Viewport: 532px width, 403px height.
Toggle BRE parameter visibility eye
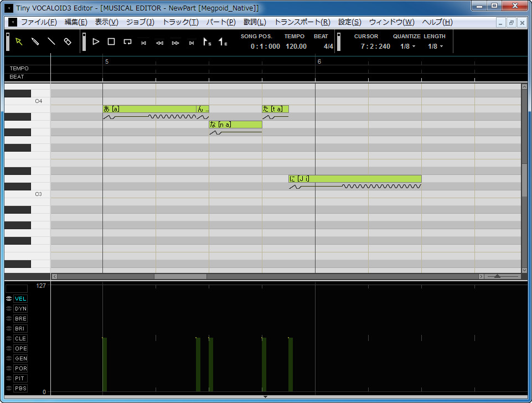[x=9, y=318]
